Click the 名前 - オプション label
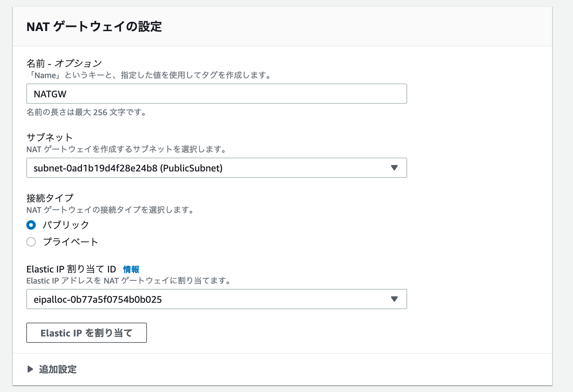Image resolution: width=573 pixels, height=392 pixels. 64,62
